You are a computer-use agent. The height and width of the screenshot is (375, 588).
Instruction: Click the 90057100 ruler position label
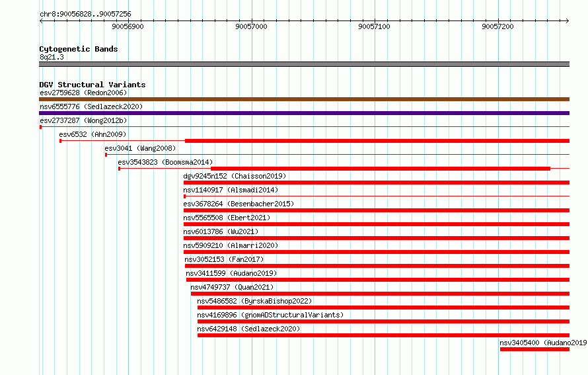click(x=374, y=26)
